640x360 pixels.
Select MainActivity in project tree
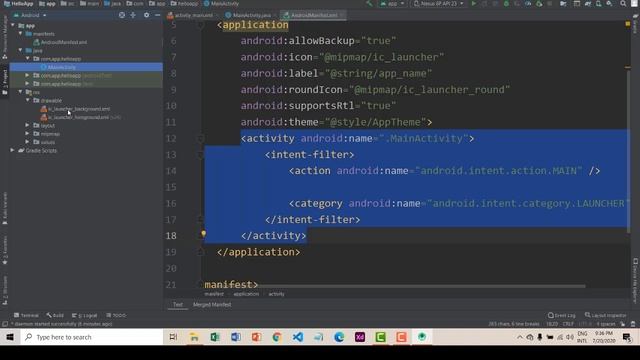coord(61,67)
